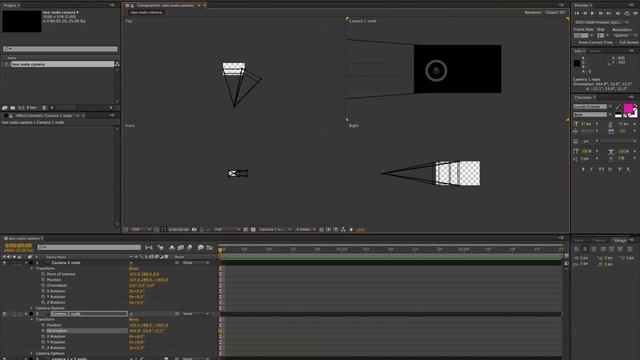The width and height of the screenshot is (640, 360).
Task: Toggle the loop icon in Preview panel
Action: [627, 13]
